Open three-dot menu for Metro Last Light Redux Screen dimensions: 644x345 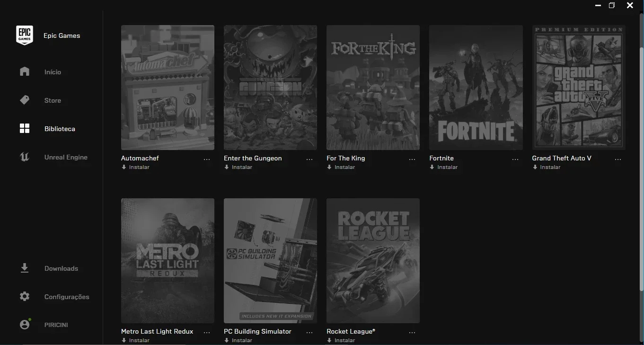point(207,333)
